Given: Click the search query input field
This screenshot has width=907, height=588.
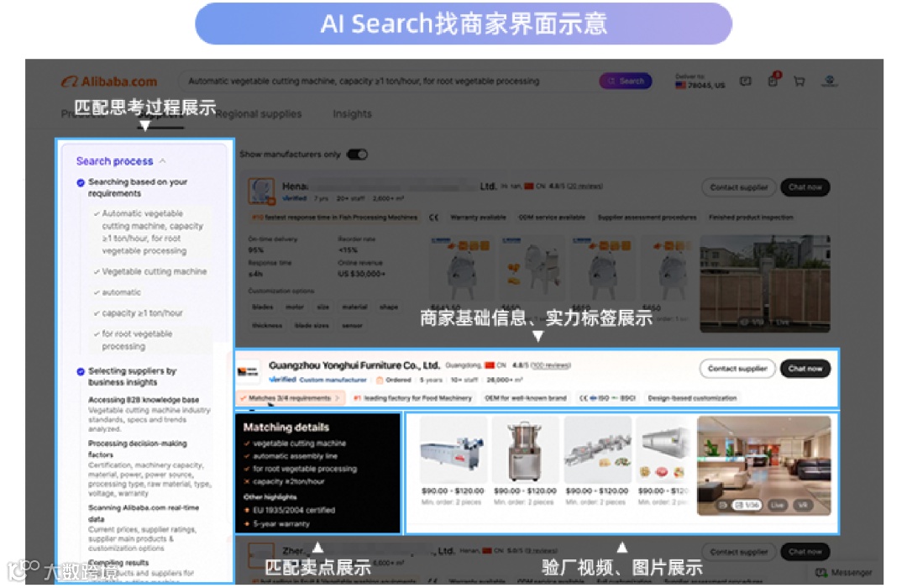Looking at the screenshot, I should pyautogui.click(x=387, y=81).
